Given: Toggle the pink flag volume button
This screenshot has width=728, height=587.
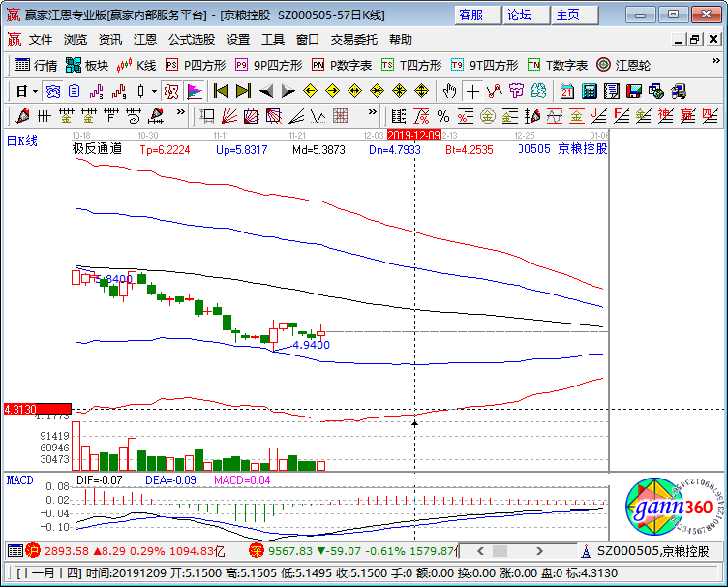Looking at the screenshot, I should [x=195, y=91].
